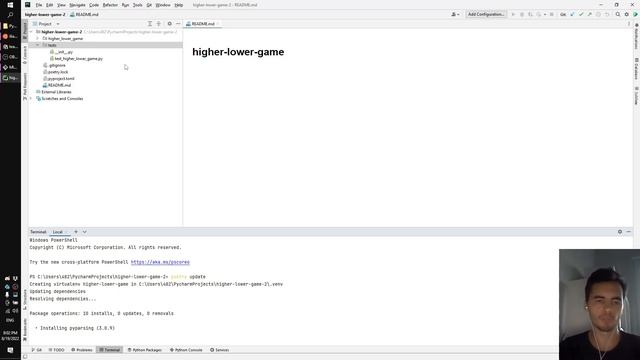The height and width of the screenshot is (360, 640).
Task: Toggle Pull Requests side tool window
Action: tap(25, 87)
